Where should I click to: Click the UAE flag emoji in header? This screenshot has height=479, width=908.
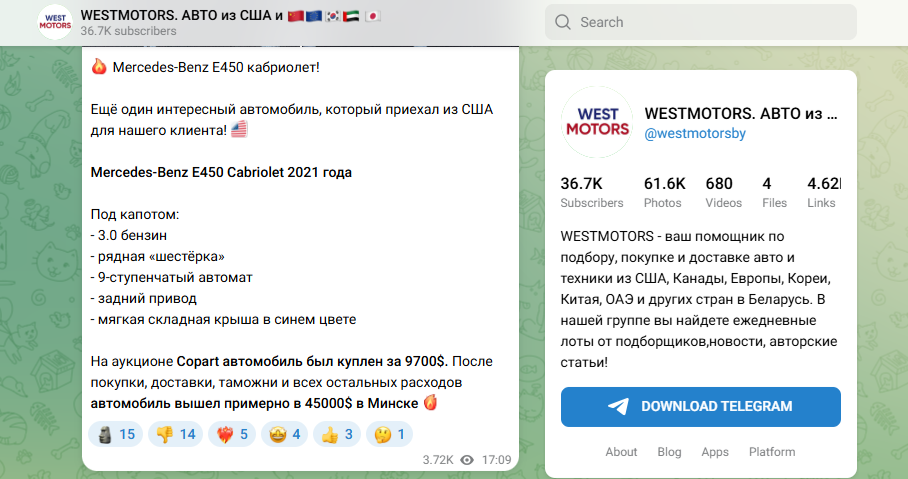coord(351,16)
